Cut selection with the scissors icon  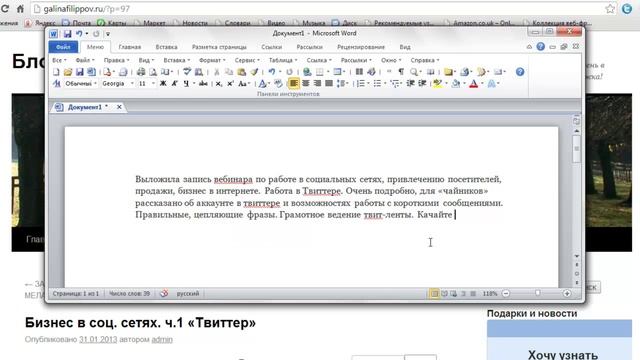pos(217,72)
